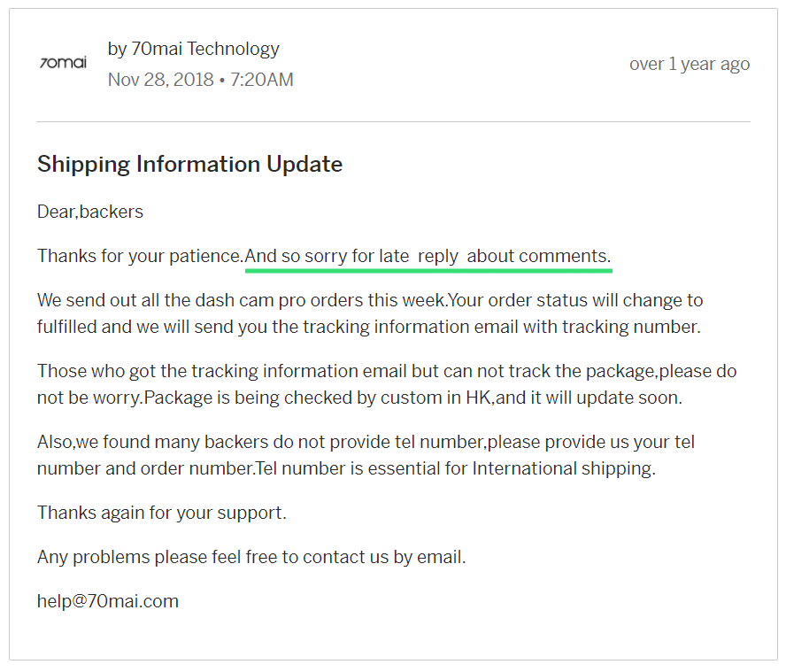
Task: Click the line about custom in HK
Action: click(360, 398)
